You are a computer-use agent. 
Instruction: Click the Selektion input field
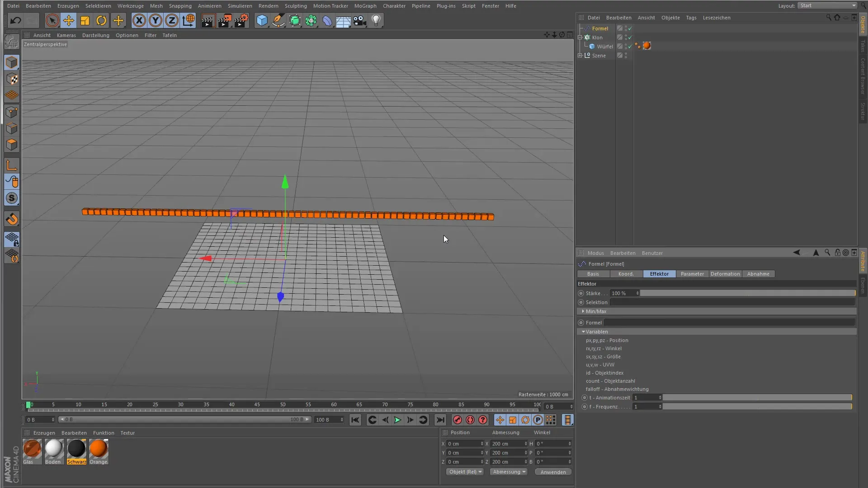(732, 302)
